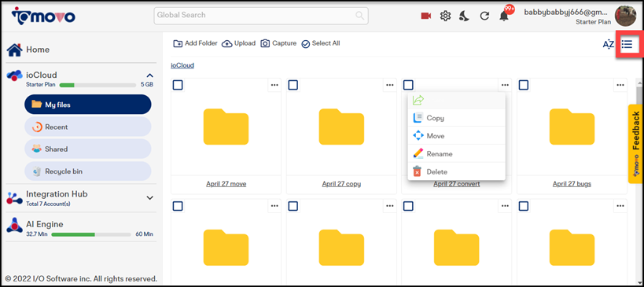Tick the checkbox on April 27 bugs
The width and height of the screenshot is (644, 287).
[x=523, y=85]
